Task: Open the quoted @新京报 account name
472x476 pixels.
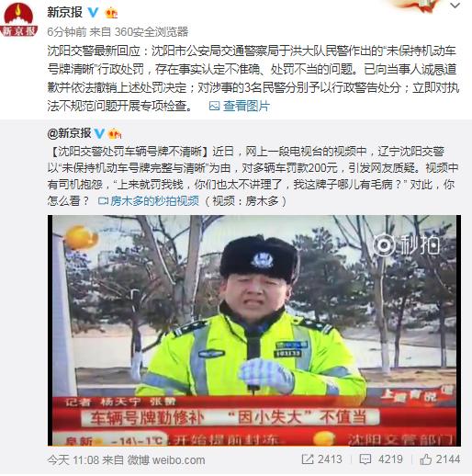Action: [69, 133]
